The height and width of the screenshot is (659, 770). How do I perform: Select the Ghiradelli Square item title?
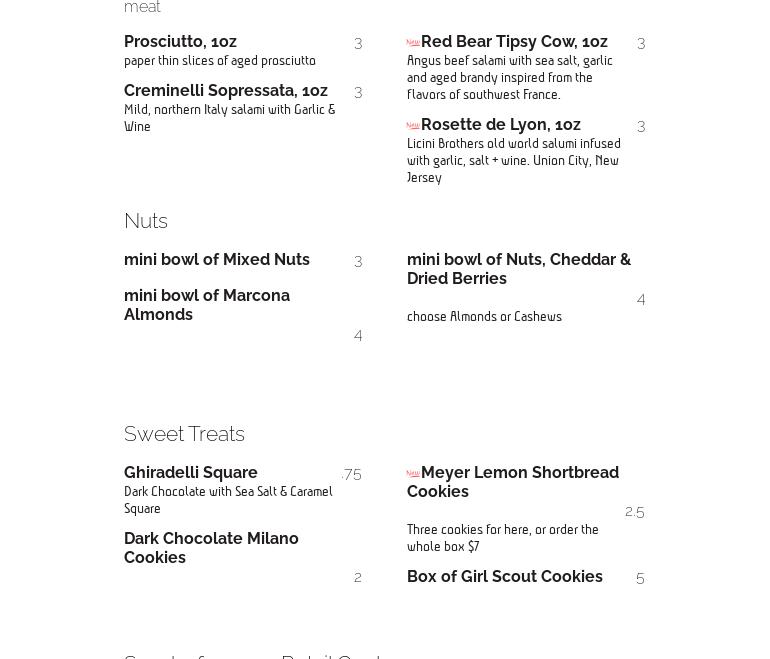click(x=191, y=473)
